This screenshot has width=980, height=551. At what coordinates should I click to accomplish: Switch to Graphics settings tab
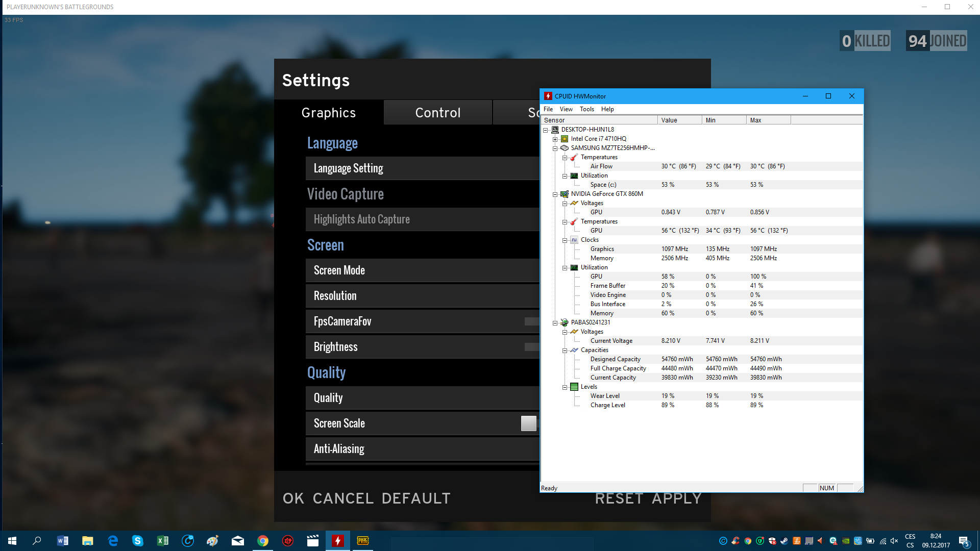click(x=329, y=113)
